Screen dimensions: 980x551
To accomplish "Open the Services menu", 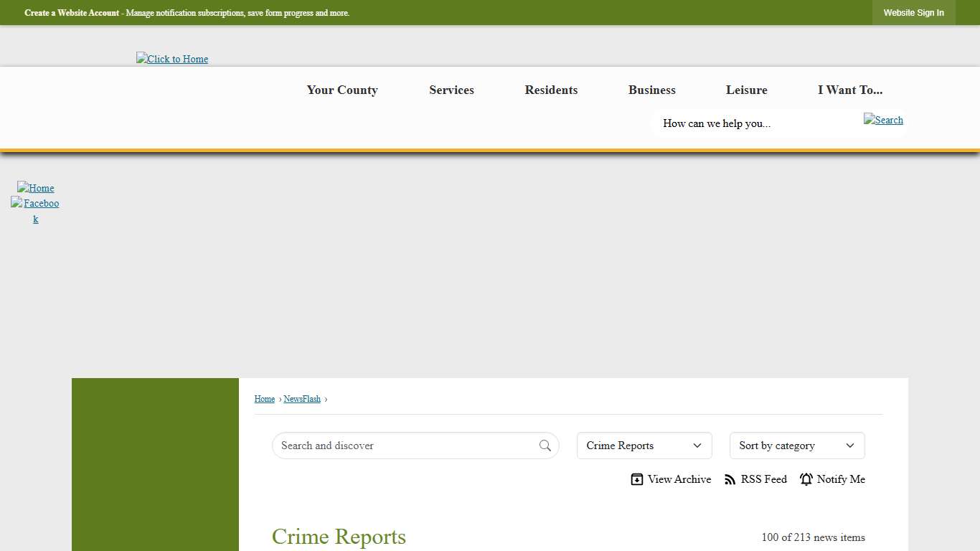I will tap(451, 90).
